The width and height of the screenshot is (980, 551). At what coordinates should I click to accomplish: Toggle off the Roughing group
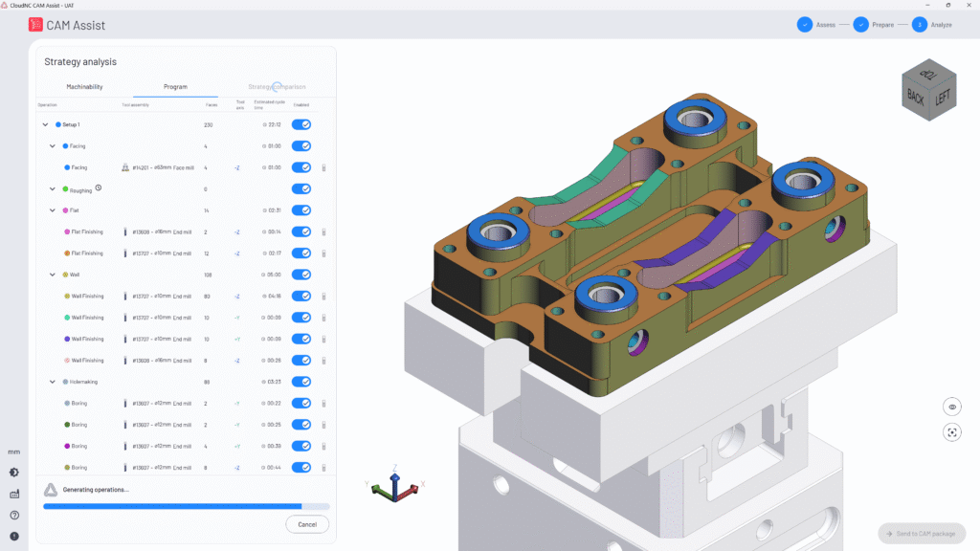click(x=301, y=189)
